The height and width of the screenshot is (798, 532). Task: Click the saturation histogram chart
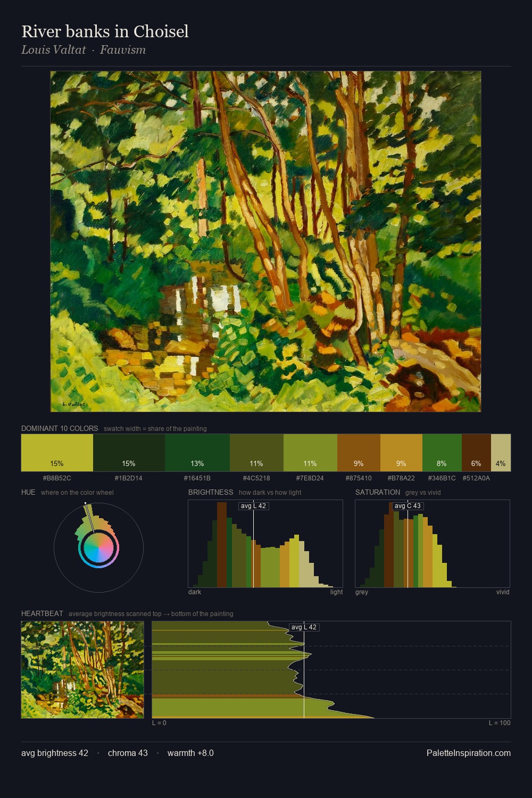click(433, 544)
